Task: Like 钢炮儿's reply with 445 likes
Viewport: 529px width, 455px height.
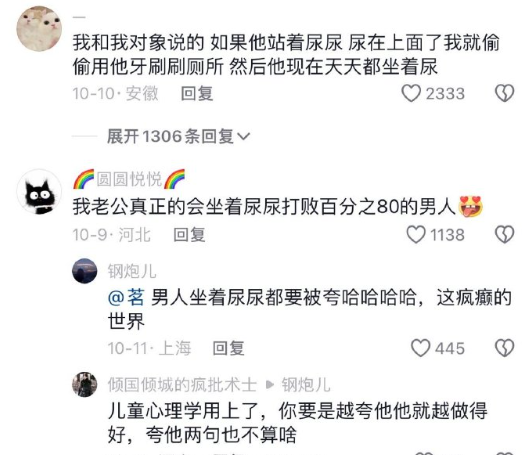Action: point(420,348)
